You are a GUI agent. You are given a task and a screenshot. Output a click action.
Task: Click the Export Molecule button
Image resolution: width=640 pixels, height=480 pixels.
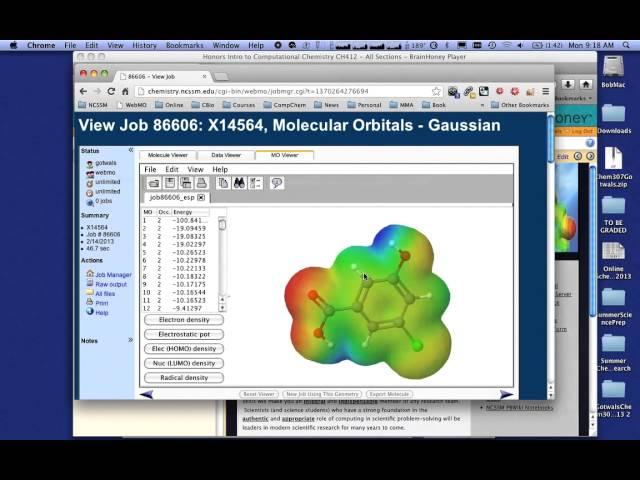coord(389,394)
